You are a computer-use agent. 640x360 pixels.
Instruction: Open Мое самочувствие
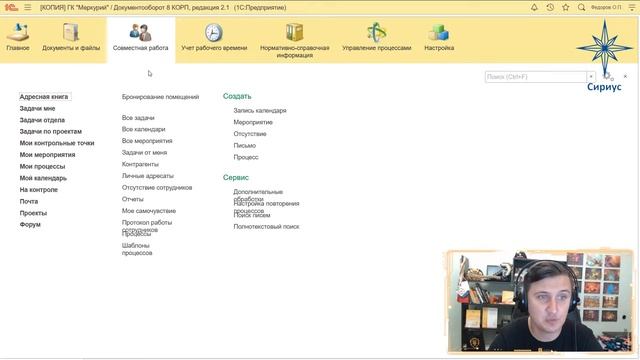click(149, 211)
